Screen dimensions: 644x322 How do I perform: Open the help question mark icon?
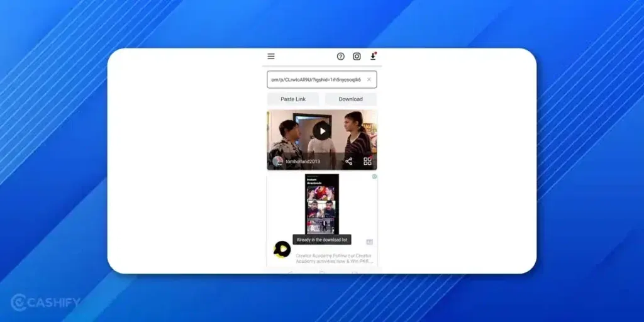tap(340, 56)
